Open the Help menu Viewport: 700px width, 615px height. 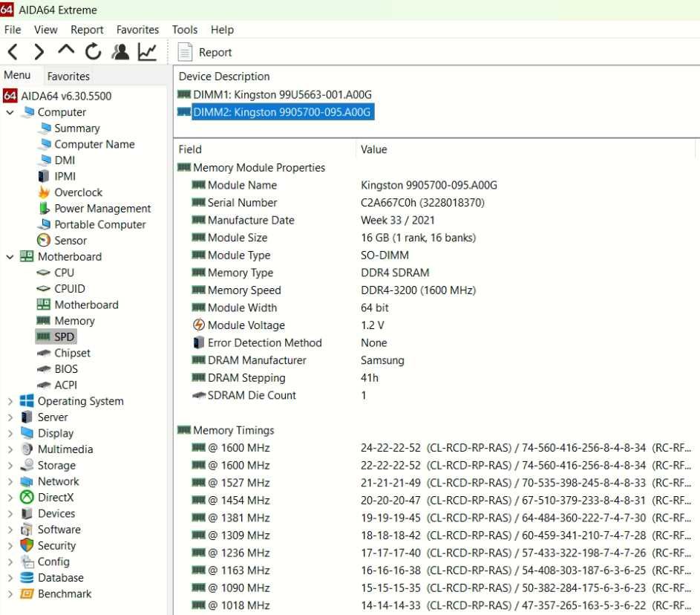222,30
